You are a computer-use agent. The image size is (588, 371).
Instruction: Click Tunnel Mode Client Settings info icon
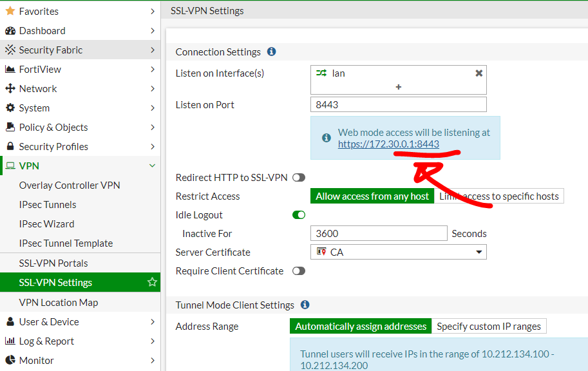305,305
